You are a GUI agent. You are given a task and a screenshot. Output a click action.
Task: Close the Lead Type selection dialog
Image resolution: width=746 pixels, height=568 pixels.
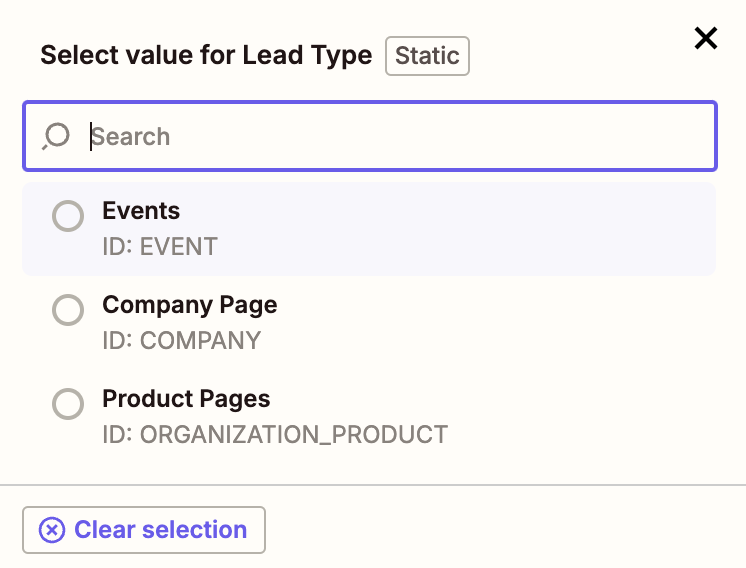coord(706,39)
